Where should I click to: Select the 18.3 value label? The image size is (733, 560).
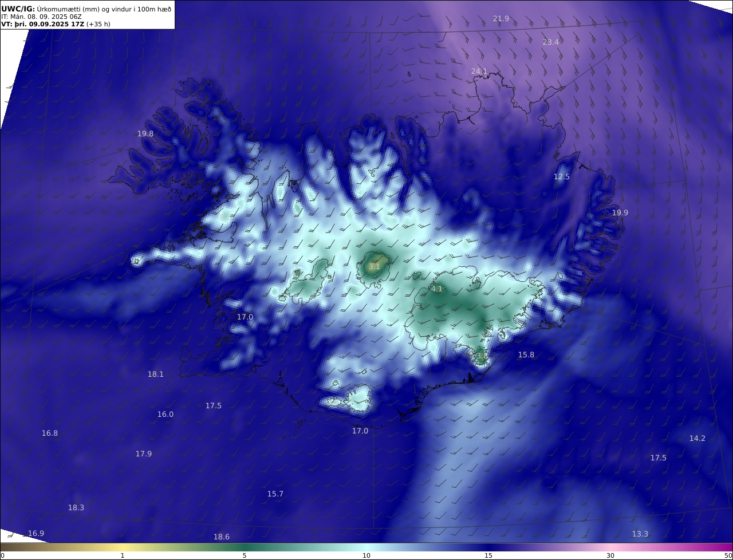(76, 507)
